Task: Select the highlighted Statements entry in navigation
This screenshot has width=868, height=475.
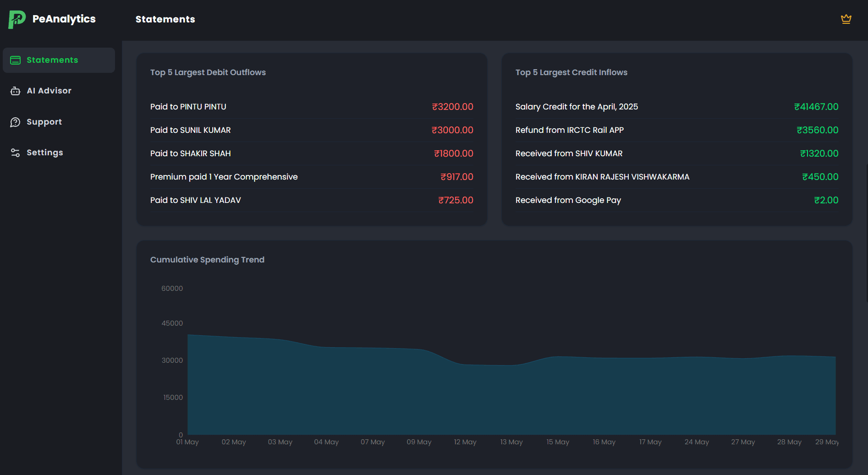Action: pos(52,60)
